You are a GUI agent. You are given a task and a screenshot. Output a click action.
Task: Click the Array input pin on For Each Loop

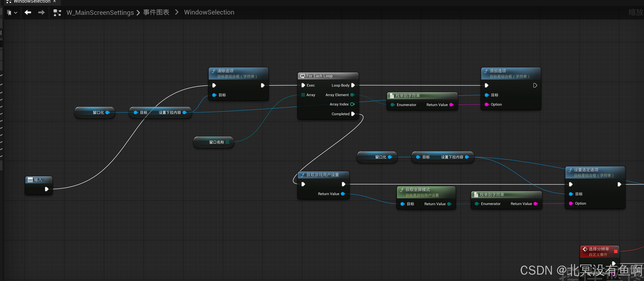303,95
